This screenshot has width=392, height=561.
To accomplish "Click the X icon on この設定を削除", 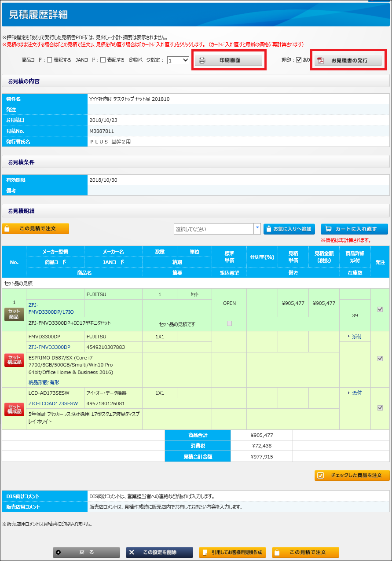I will point(132,553).
